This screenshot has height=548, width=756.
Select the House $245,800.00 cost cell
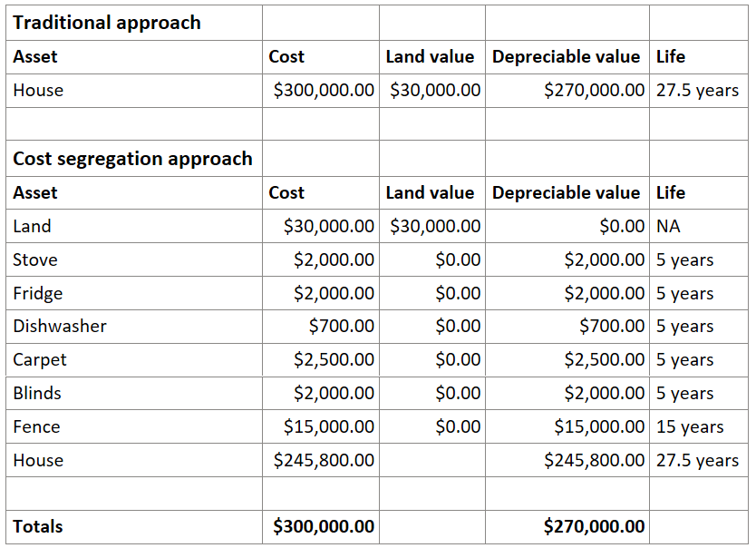click(321, 460)
